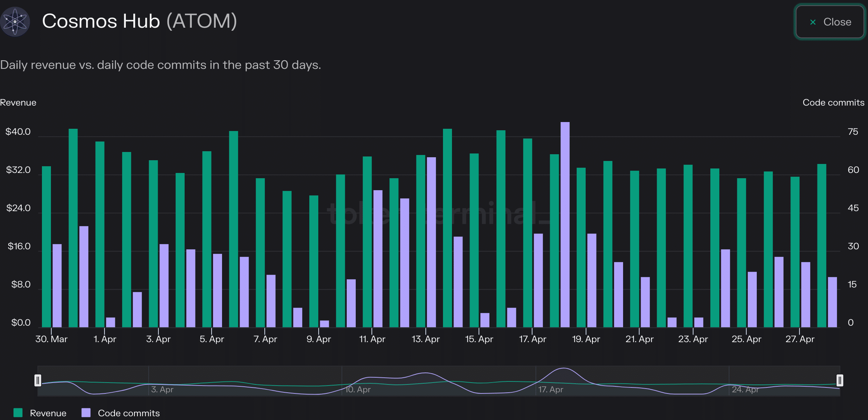The image size is (868, 420).
Task: Click the 24. Apr marker in navigator
Action: 745,389
